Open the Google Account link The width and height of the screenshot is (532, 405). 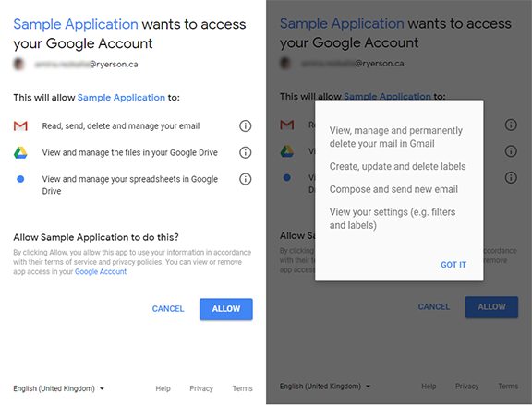(x=101, y=271)
